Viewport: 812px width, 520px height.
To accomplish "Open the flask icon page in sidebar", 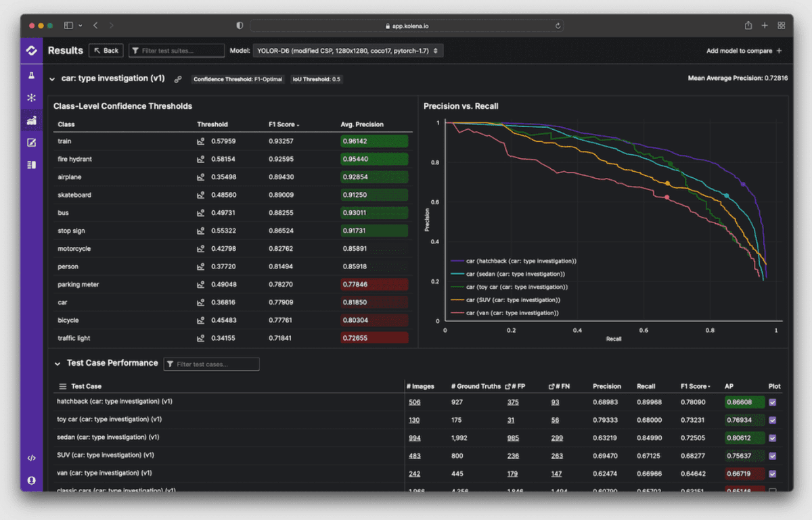I will (31, 76).
